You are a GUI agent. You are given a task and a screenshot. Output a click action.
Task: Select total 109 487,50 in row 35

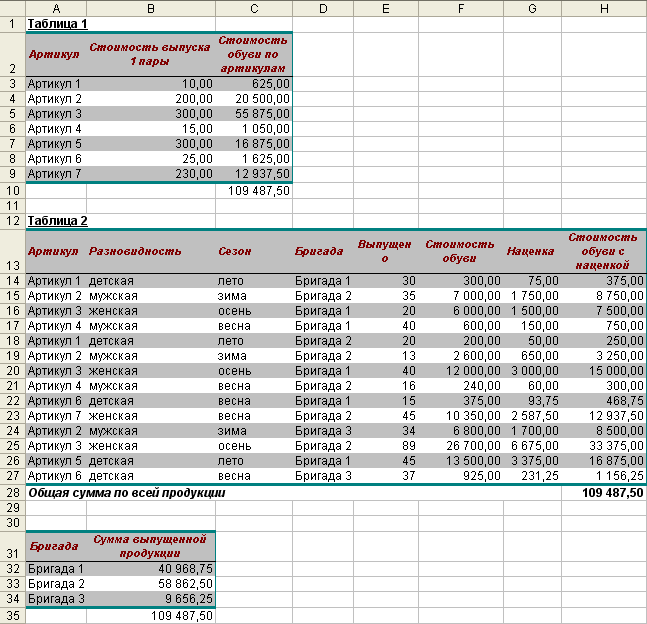click(x=151, y=616)
